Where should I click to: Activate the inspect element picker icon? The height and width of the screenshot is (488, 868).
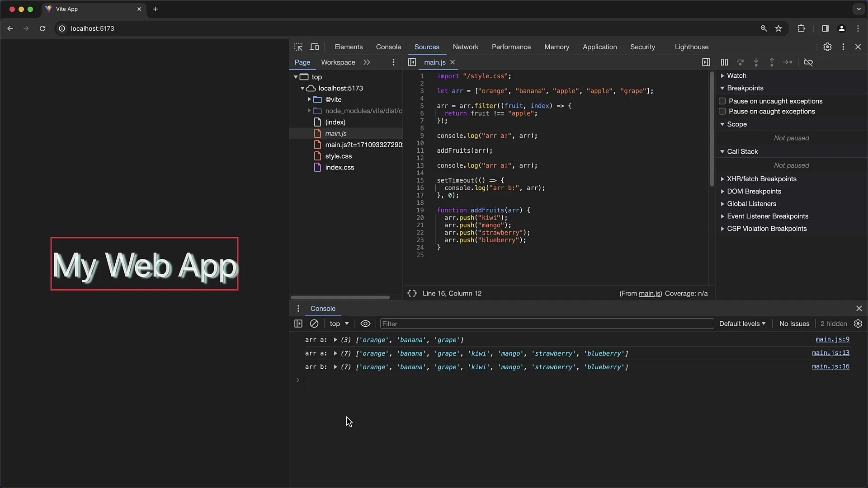click(298, 47)
